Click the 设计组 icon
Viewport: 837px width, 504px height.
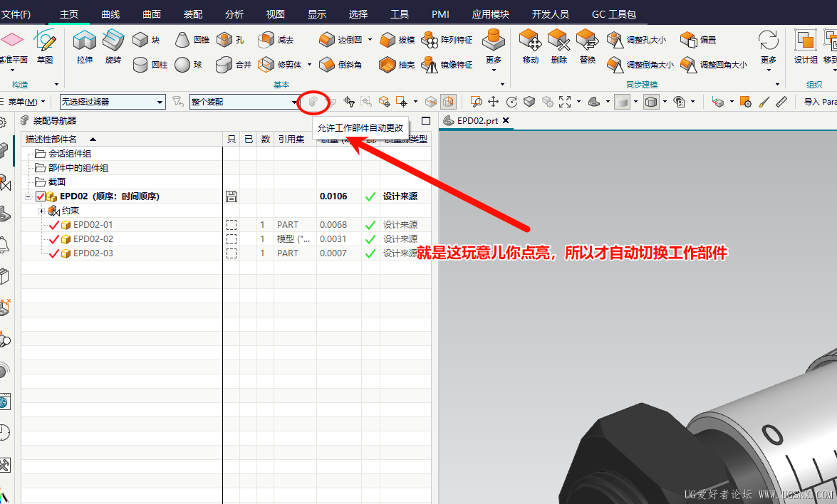(x=806, y=47)
